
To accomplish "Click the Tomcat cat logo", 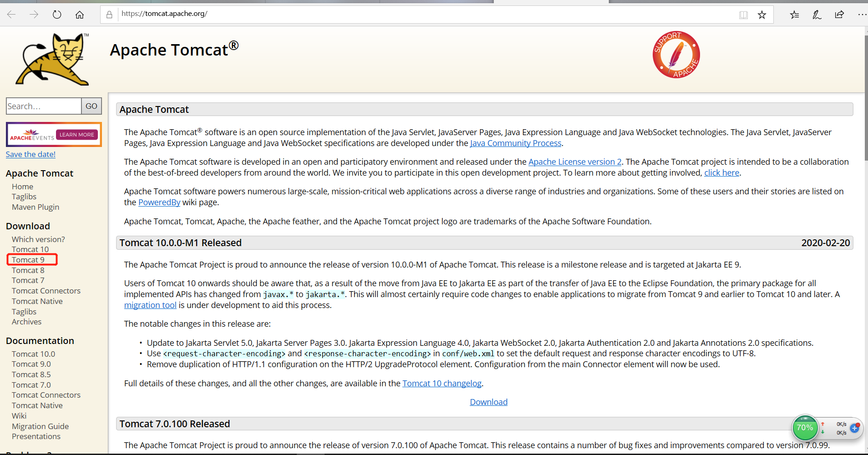I will pos(53,59).
